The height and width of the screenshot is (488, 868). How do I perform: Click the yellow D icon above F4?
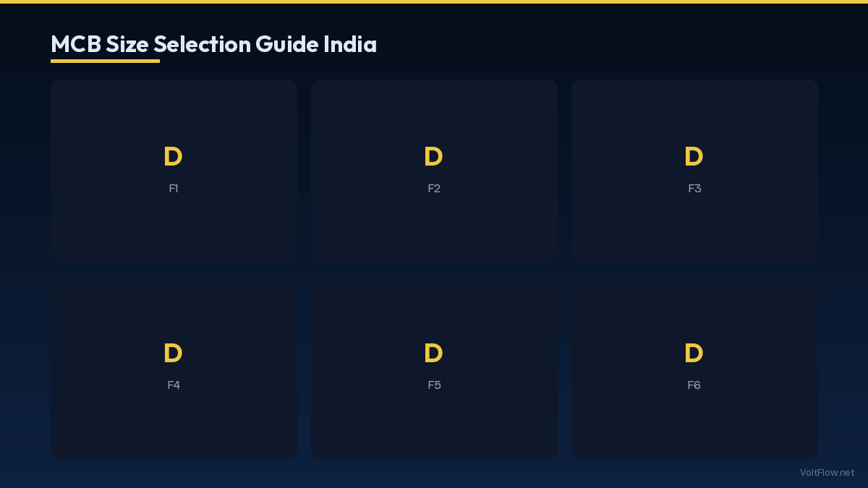(x=173, y=354)
